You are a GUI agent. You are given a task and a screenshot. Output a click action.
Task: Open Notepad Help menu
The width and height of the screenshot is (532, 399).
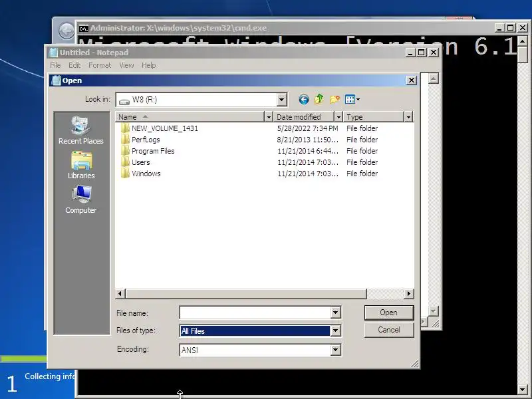148,65
